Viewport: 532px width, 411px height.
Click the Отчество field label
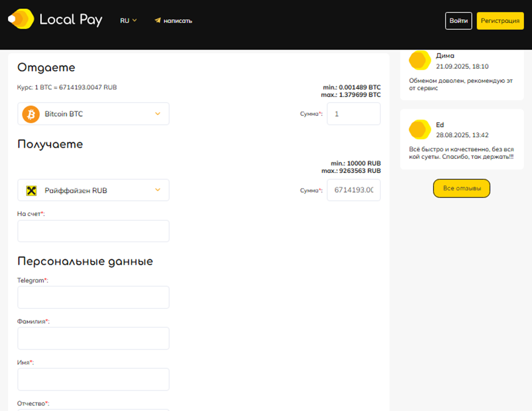(x=33, y=403)
